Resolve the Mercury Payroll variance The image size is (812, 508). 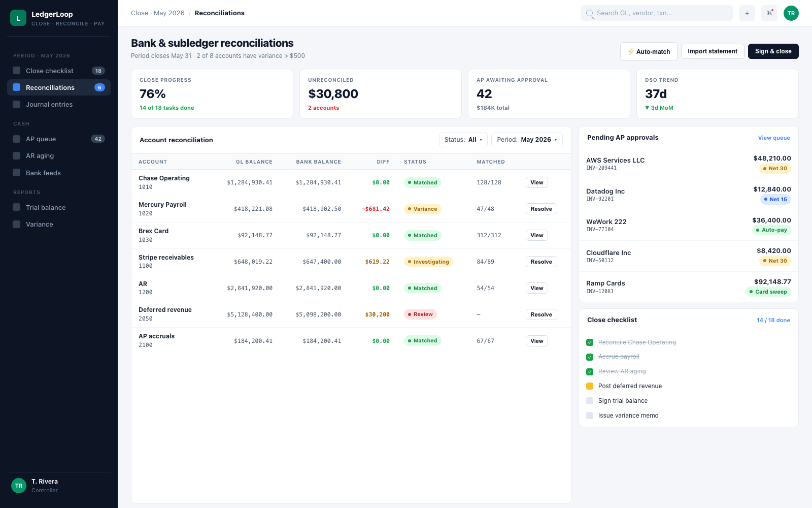(542, 209)
